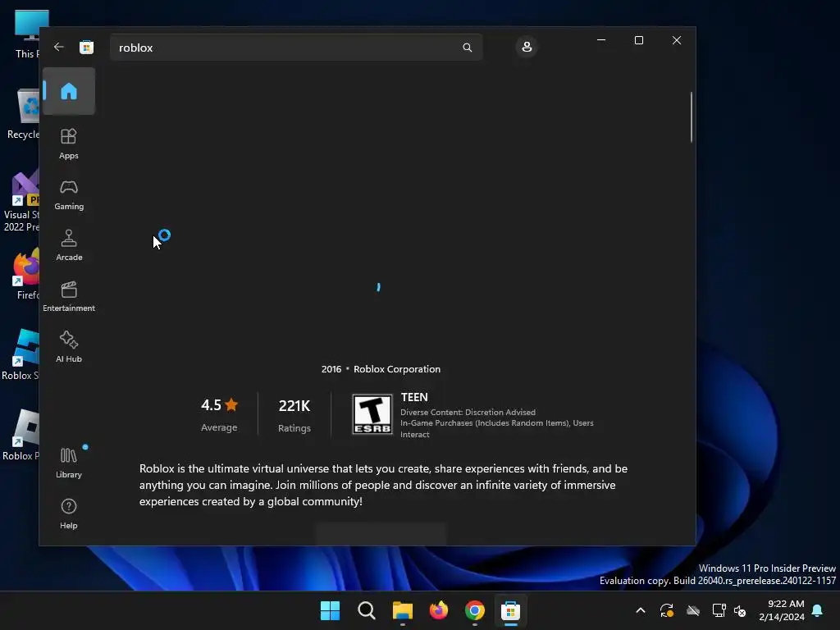The height and width of the screenshot is (630, 840).
Task: Click the Roblox description paragraph
Action: click(384, 485)
